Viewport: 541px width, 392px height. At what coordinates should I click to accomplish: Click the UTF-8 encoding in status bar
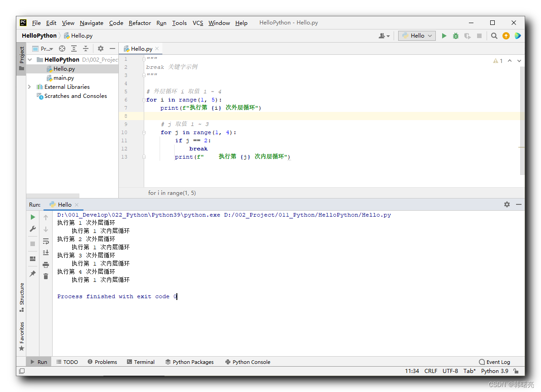450,371
